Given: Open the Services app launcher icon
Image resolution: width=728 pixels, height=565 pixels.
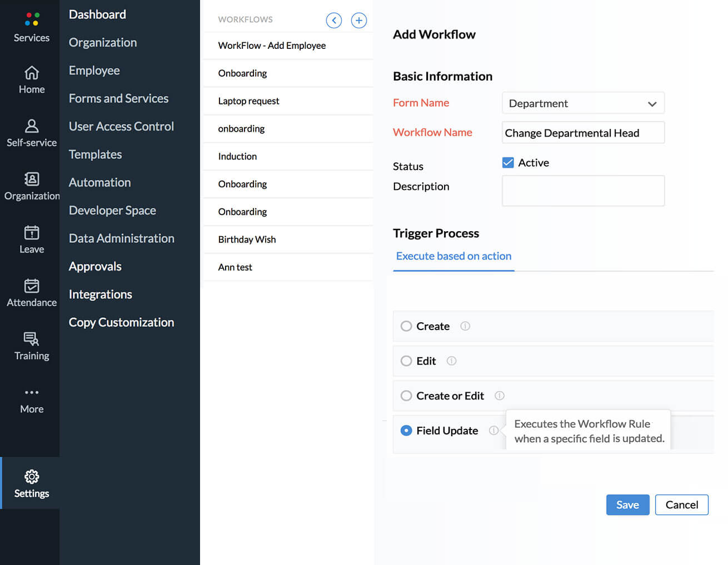Looking at the screenshot, I should tap(32, 19).
